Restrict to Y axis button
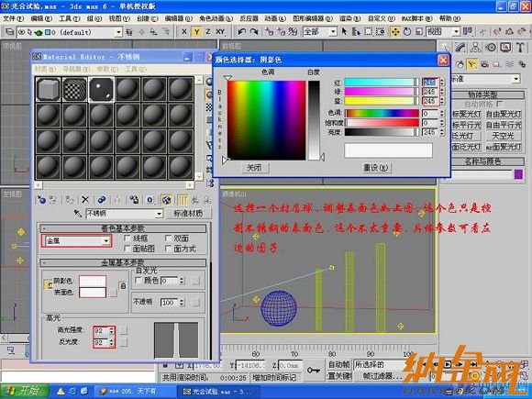 196,32
